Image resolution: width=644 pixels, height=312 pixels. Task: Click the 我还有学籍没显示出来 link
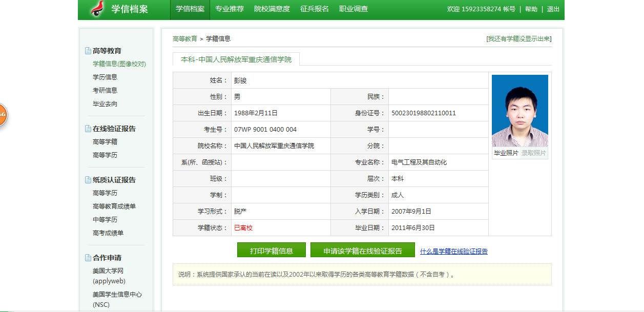pos(518,39)
